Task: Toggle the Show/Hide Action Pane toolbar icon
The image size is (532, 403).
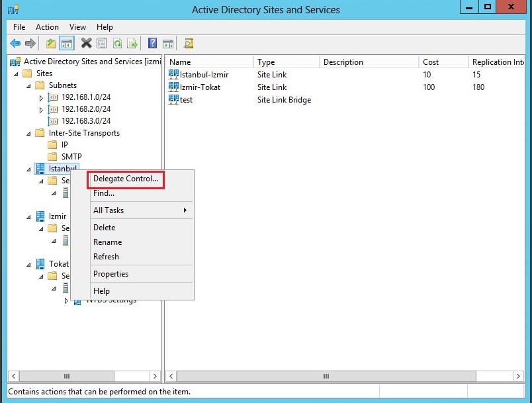Action: pyautogui.click(x=168, y=44)
